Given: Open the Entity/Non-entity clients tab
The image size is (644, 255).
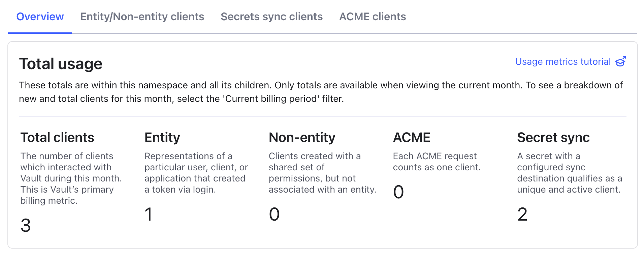Looking at the screenshot, I should point(142,17).
